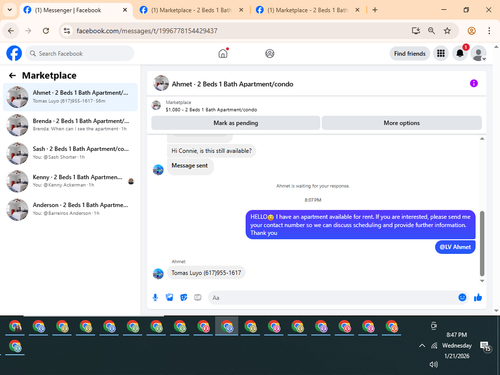Open the account profile menu
Image resolution: width=500 pixels, height=375 pixels.
[x=478, y=53]
